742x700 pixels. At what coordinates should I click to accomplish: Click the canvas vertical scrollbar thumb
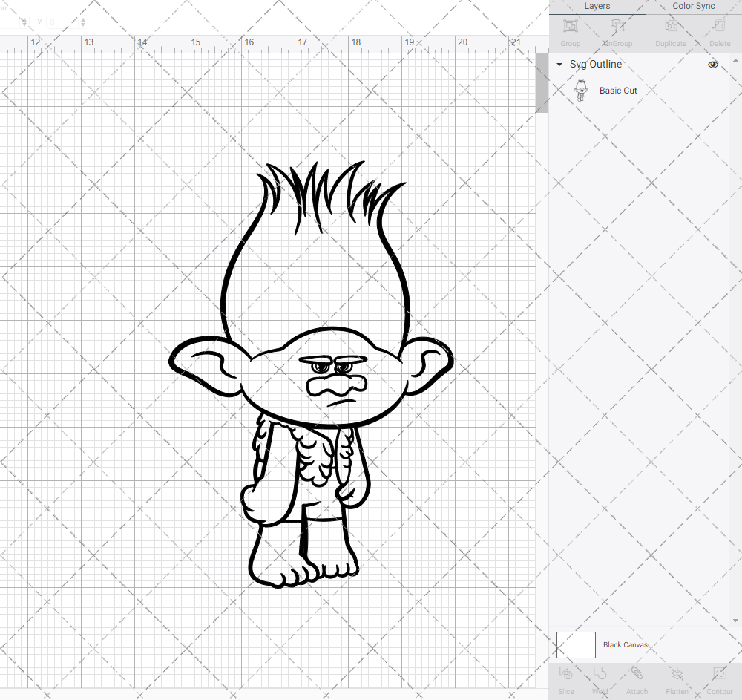pos(542,83)
